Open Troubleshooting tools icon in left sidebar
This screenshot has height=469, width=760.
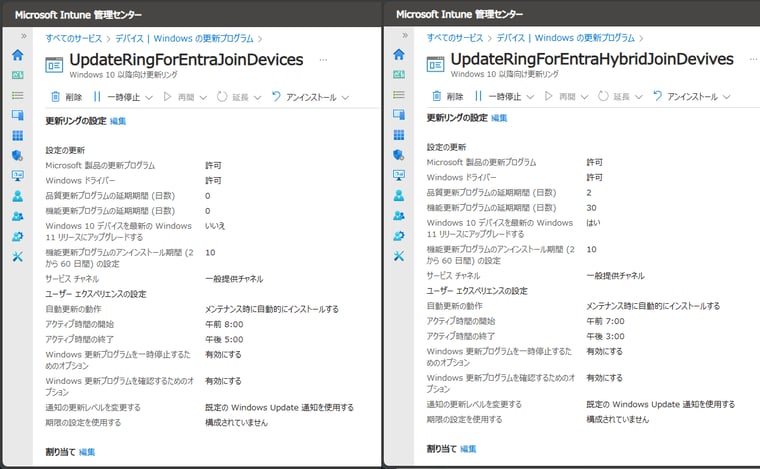[x=17, y=256]
